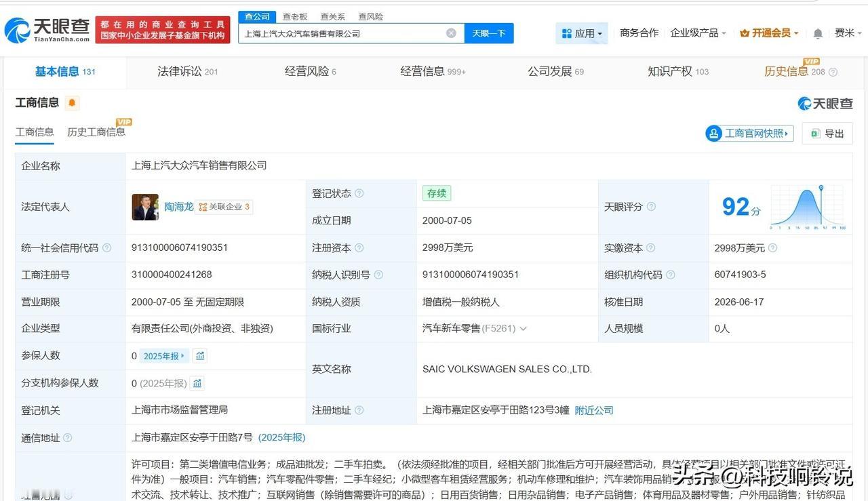The height and width of the screenshot is (501, 868).
Task: Click the registration number 310000400241268
Action: [172, 275]
